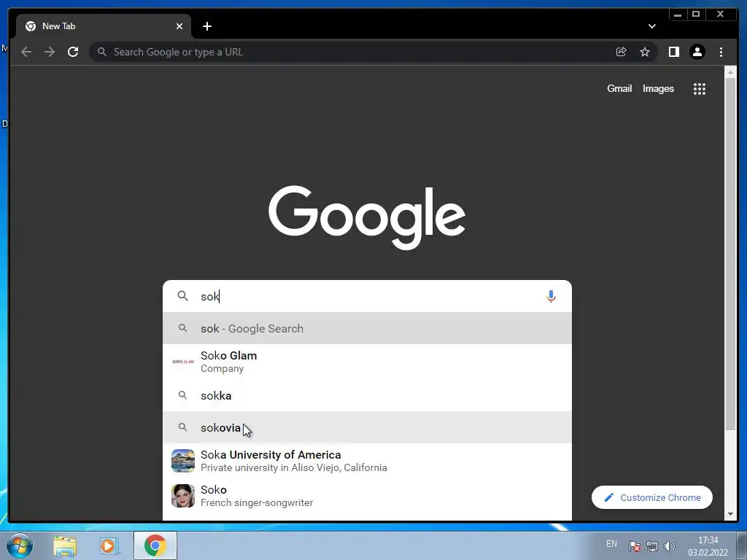The height and width of the screenshot is (560, 747).
Task: Open Windows Explorer from the taskbar
Action: (65, 545)
